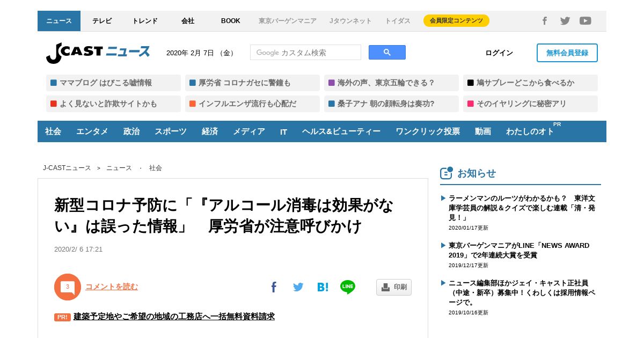Open headline 厚労省 コロナガセに警鐘も
Viewport: 644px width, 338px height.
[x=252, y=83]
